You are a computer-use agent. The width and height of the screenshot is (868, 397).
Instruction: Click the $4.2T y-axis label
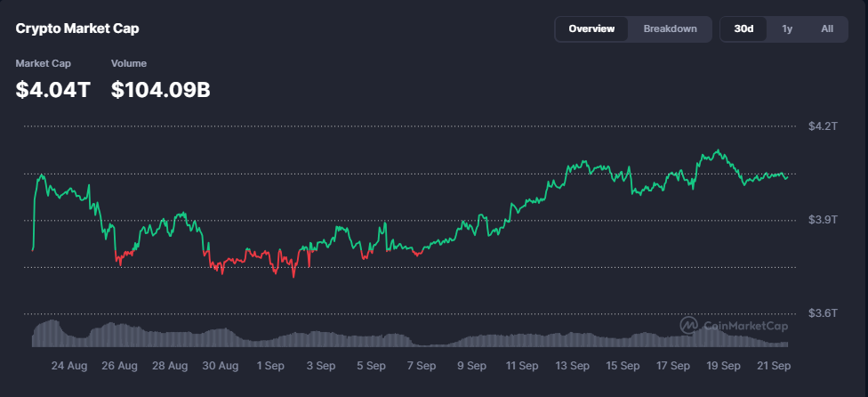823,126
